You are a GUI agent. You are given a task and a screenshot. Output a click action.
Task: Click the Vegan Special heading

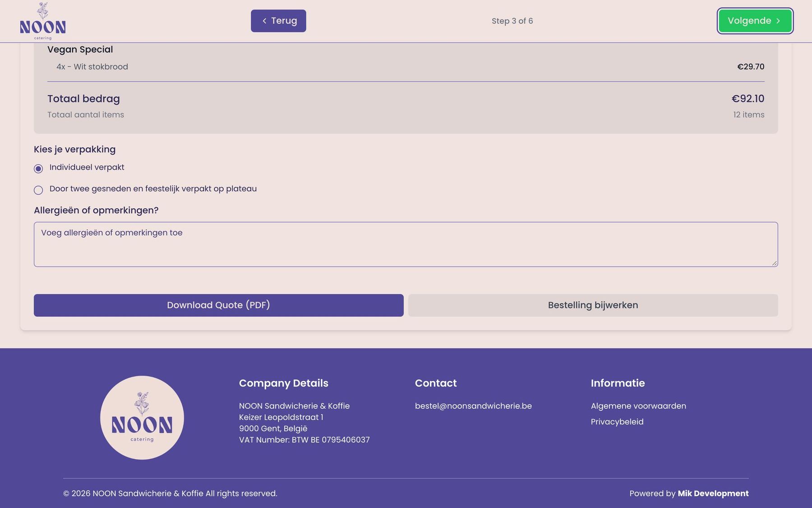(x=80, y=49)
